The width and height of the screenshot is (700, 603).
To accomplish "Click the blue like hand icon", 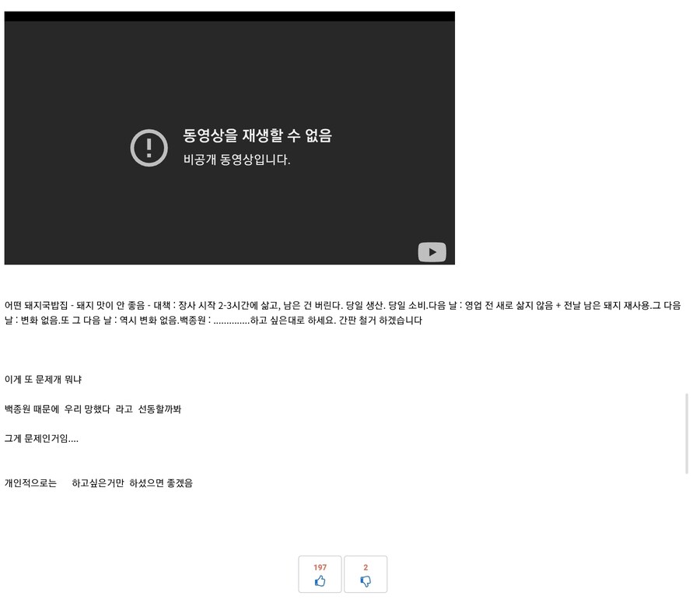I will (x=320, y=580).
